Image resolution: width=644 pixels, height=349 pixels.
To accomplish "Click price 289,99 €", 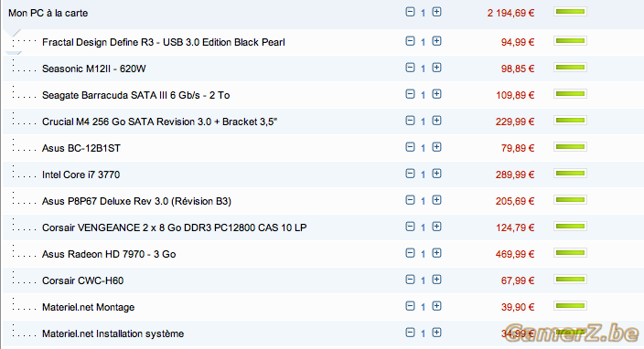I will 515,174.
